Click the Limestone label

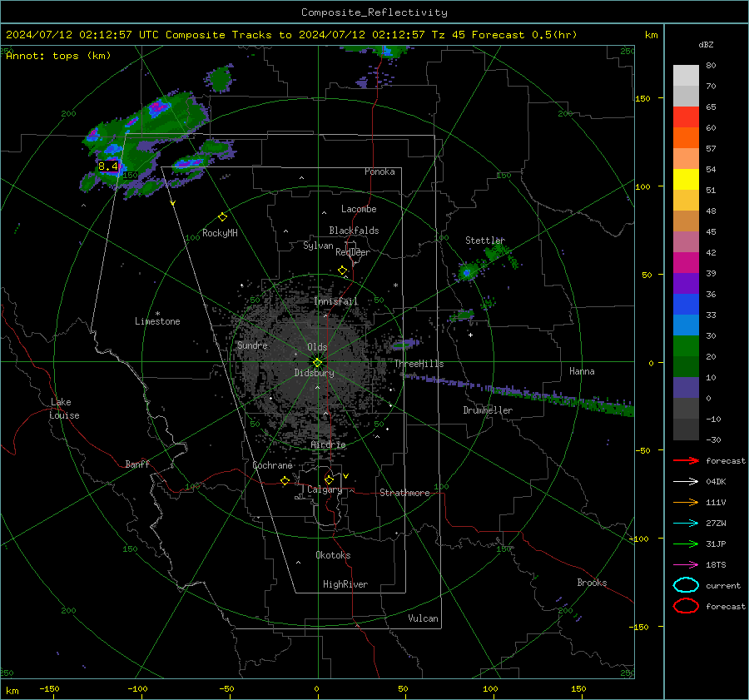point(157,321)
